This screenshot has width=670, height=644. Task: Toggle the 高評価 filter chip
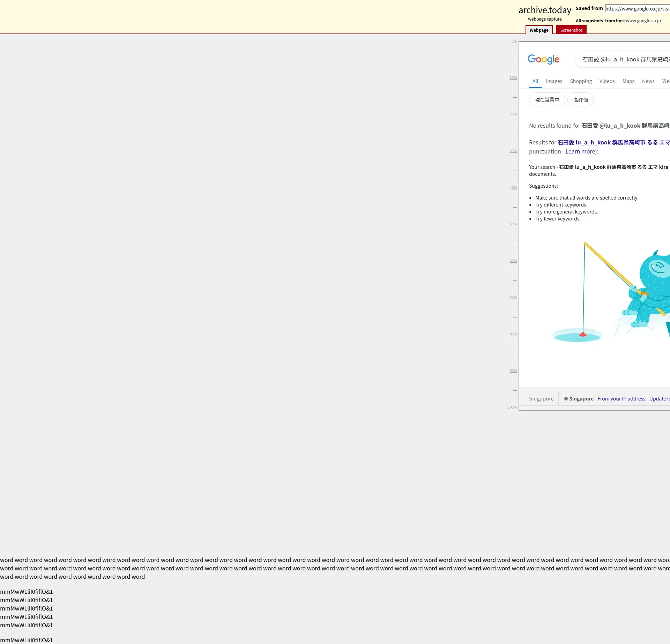tap(580, 100)
